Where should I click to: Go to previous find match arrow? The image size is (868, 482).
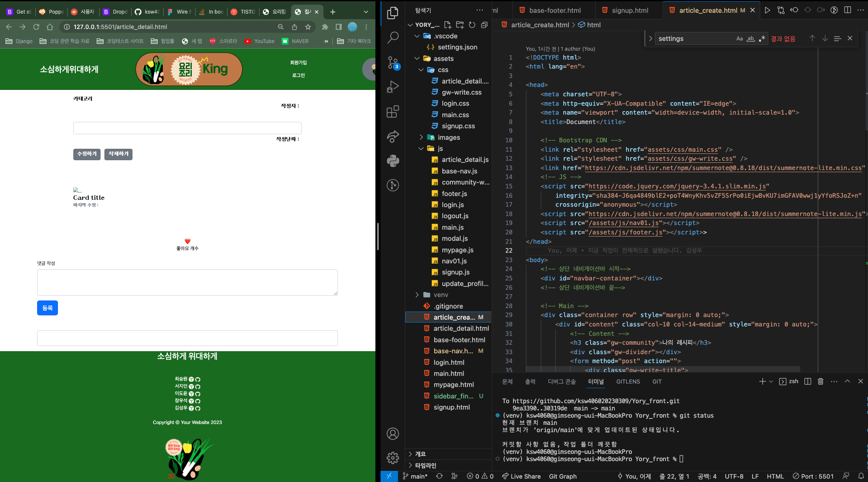812,38
